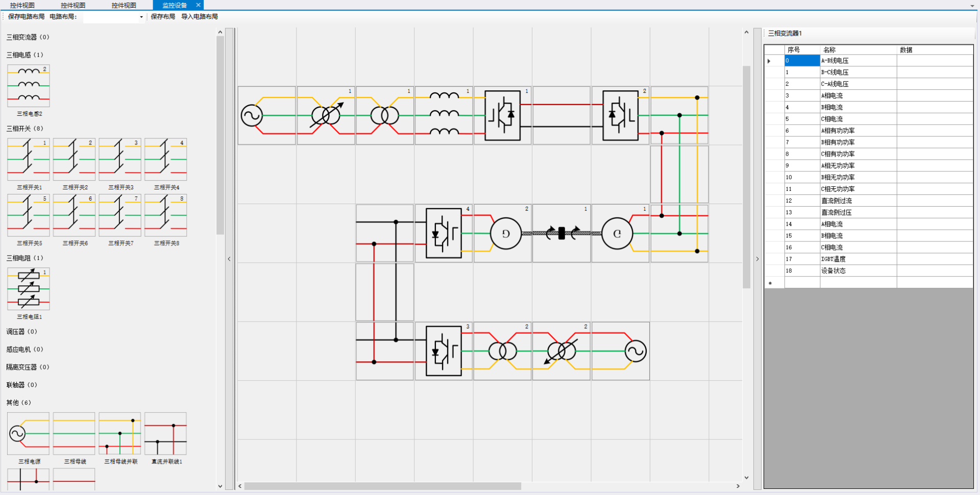Choose the 三相开关7 switch icon
This screenshot has height=495, width=980.
click(120, 215)
